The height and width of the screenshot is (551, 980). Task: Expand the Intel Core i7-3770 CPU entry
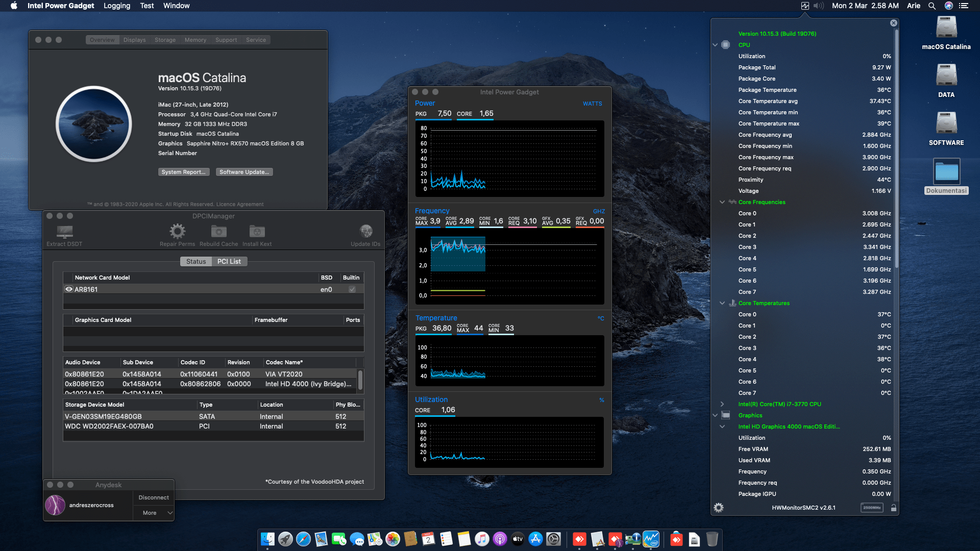[722, 404]
